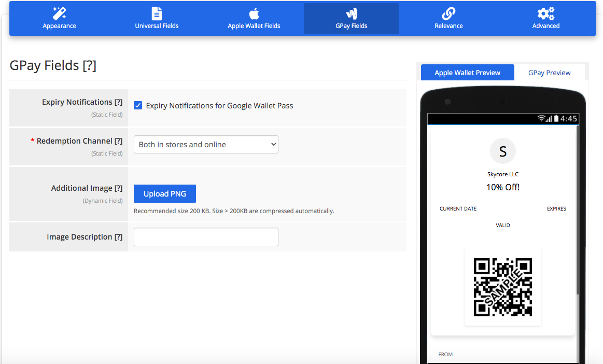Click Additional Image help [?] marker
Image resolution: width=603 pixels, height=364 pixels.
click(x=118, y=188)
